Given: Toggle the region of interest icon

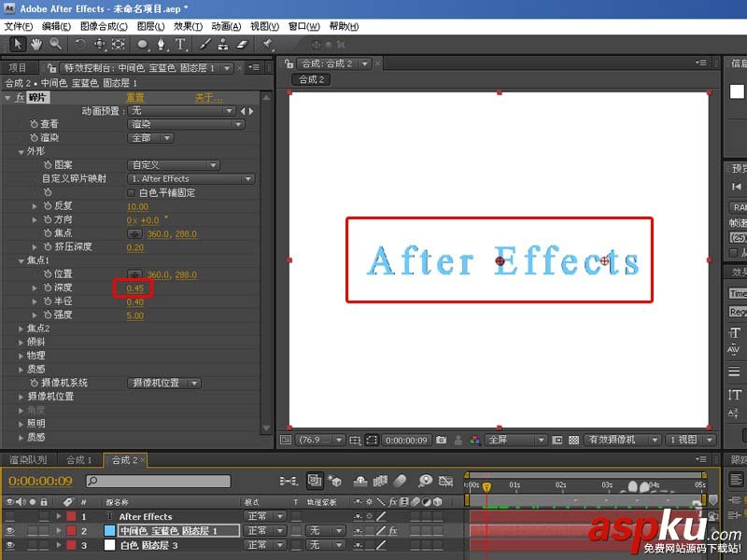Looking at the screenshot, I should click(372, 440).
